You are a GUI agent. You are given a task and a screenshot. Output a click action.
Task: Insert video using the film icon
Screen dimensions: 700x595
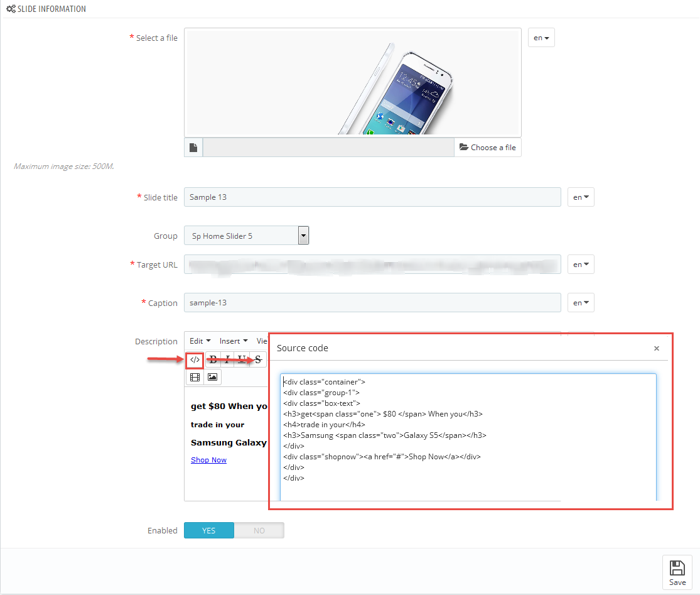[195, 377]
